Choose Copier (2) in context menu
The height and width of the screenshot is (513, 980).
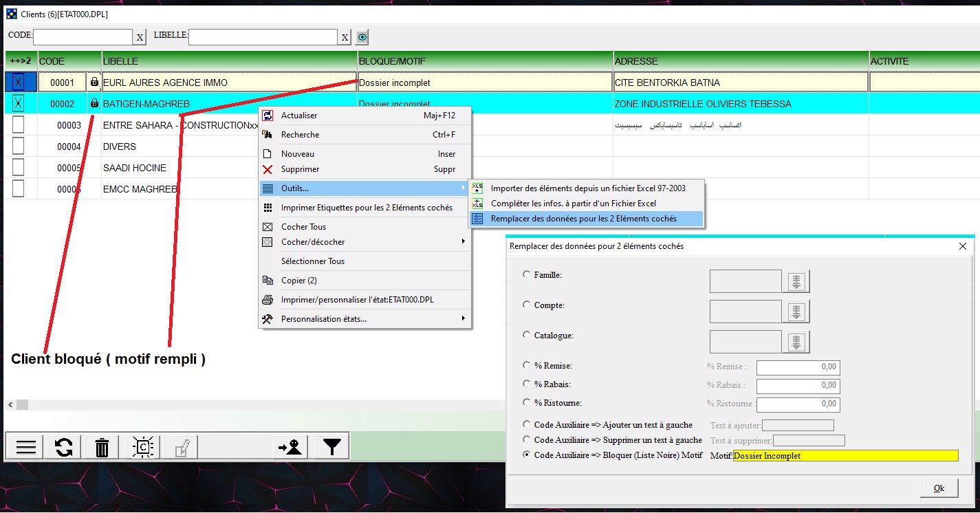(x=365, y=281)
